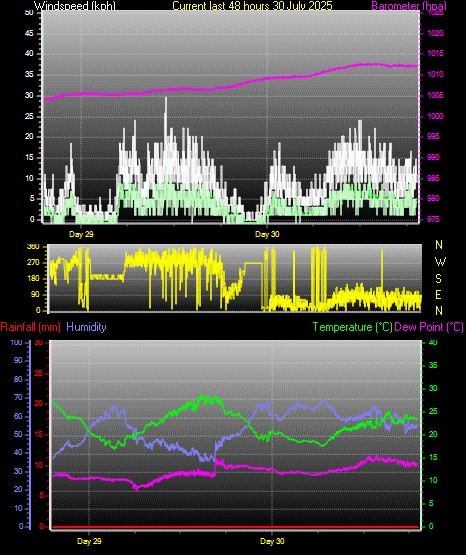Click the Day 29 label under temperature graph

click(89, 541)
